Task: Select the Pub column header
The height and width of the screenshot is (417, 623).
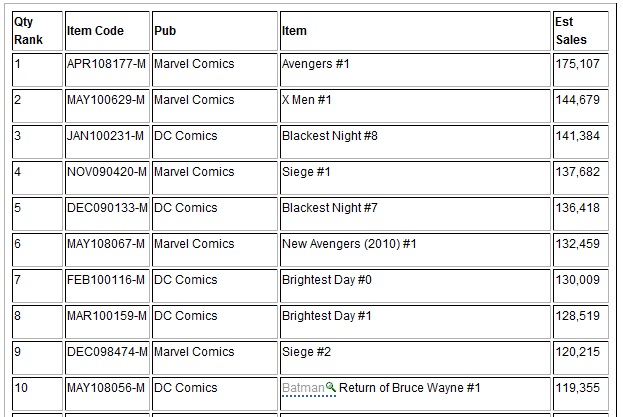Action: pos(215,31)
